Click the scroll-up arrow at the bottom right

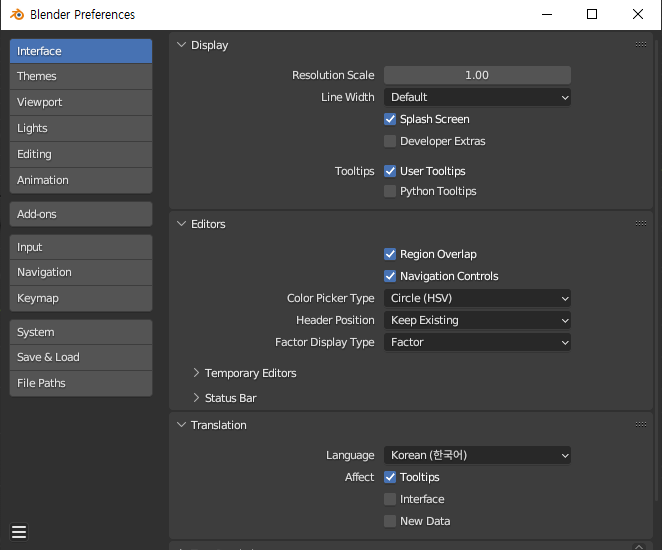[639, 547]
